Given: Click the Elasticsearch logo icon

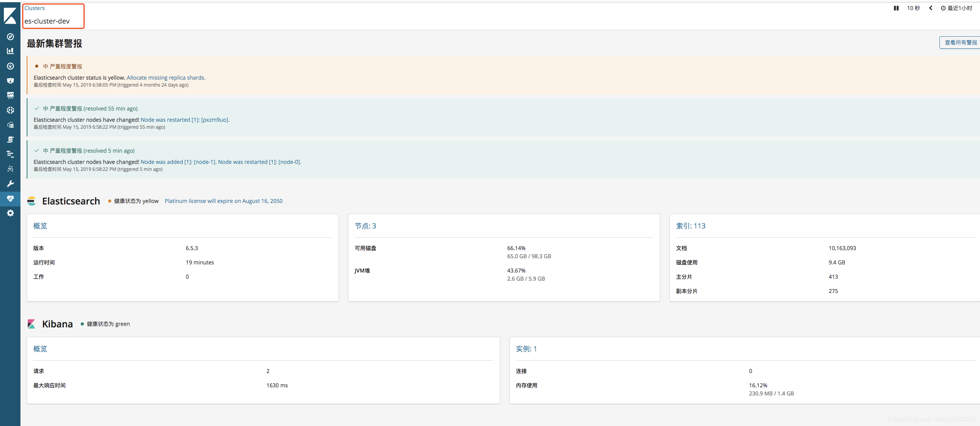Looking at the screenshot, I should [32, 201].
